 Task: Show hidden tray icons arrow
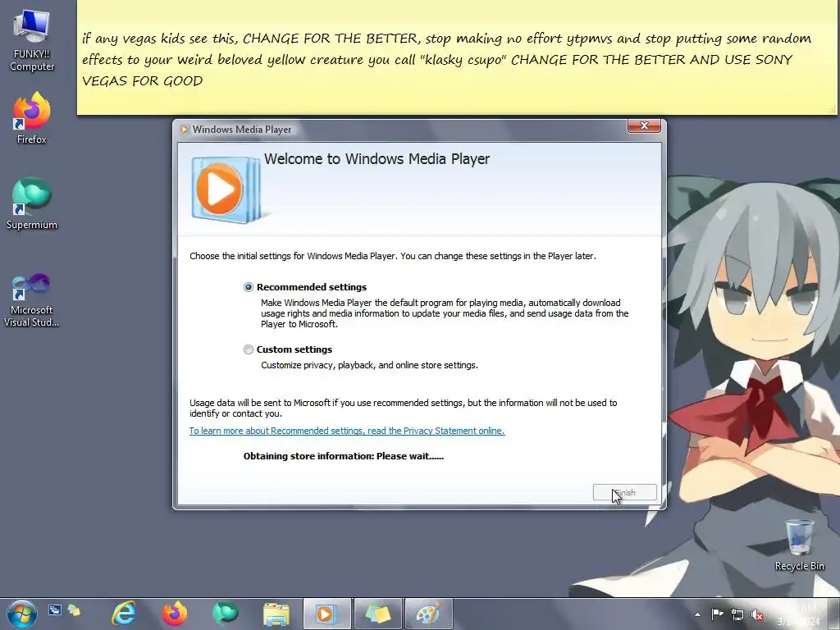pos(697,614)
